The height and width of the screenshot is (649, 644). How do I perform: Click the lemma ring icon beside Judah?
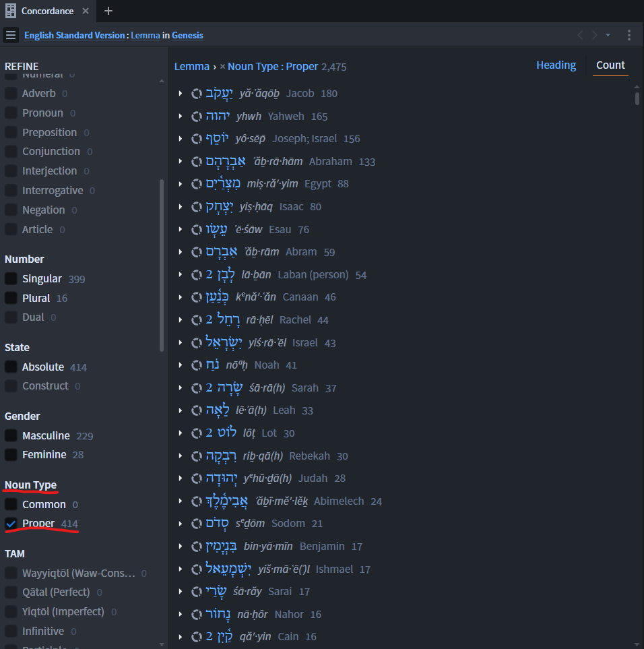pyautogui.click(x=197, y=478)
